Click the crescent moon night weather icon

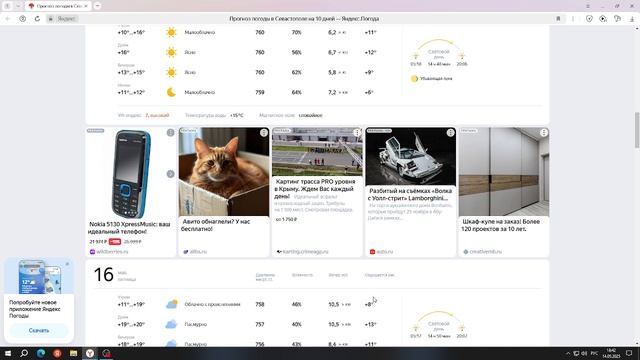[x=171, y=92]
